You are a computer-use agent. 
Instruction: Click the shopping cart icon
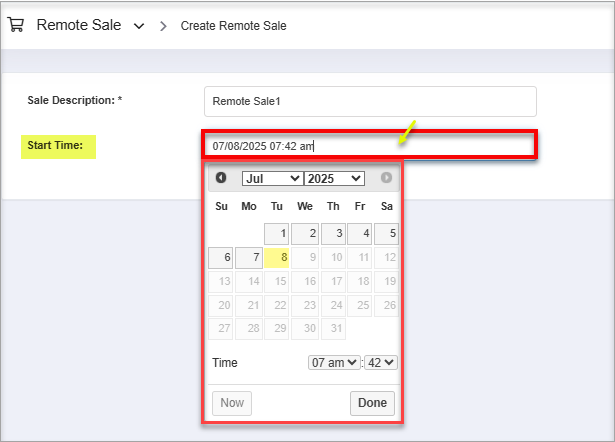[16, 25]
